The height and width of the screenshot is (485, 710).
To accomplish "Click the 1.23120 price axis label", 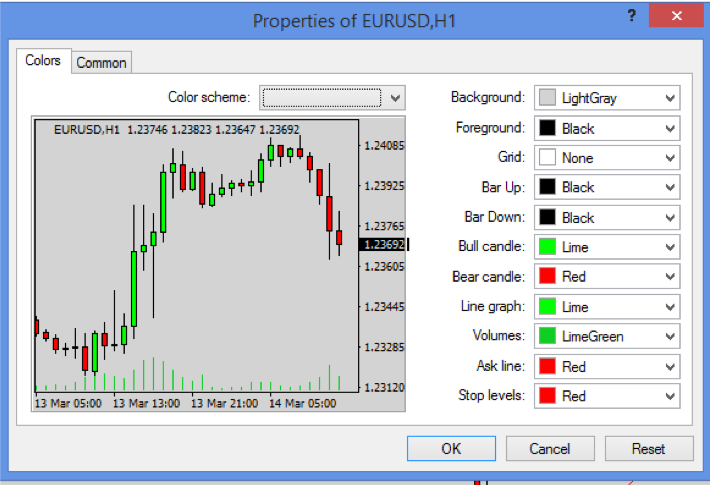I will pyautogui.click(x=384, y=388).
